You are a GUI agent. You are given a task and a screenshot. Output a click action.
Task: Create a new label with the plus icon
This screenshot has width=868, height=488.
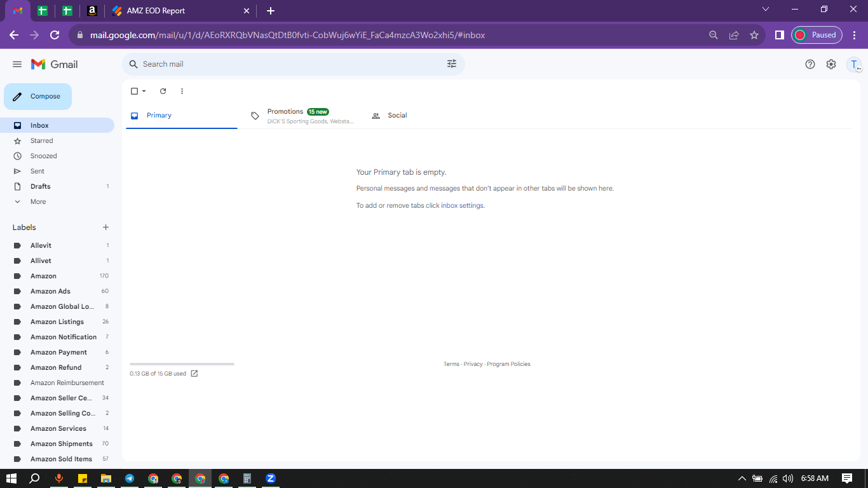(x=105, y=227)
